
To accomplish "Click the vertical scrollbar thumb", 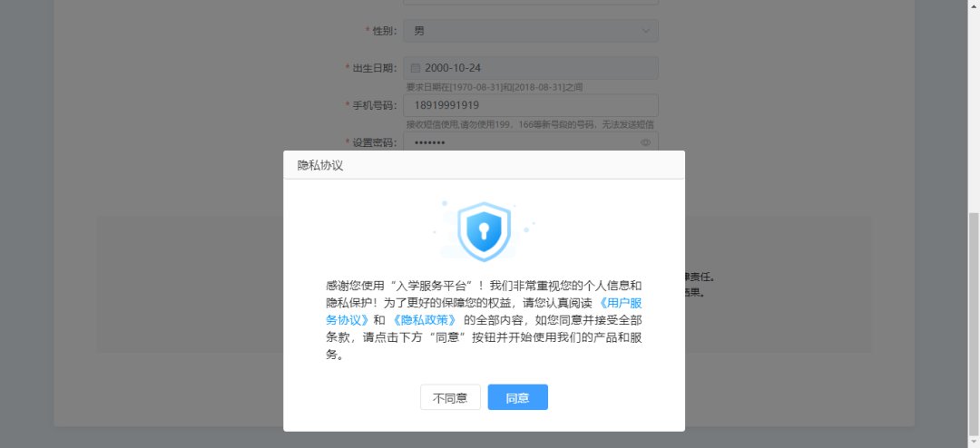I will click(x=974, y=325).
